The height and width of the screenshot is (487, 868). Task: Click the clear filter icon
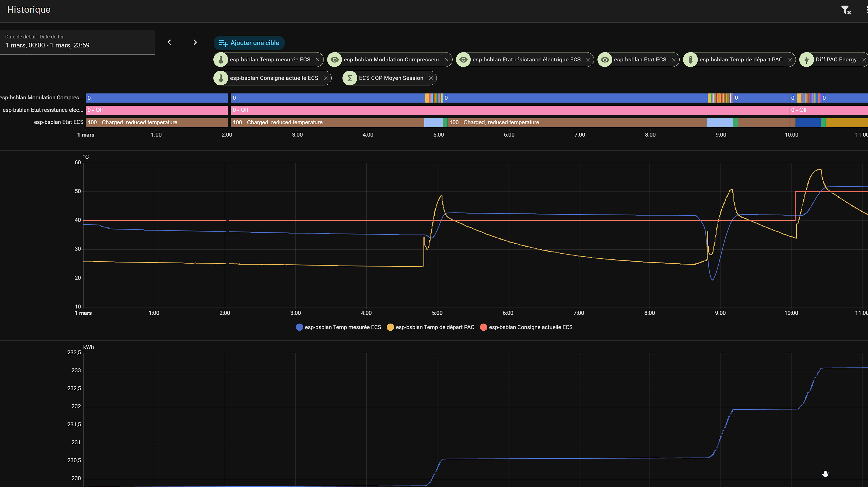pos(845,10)
